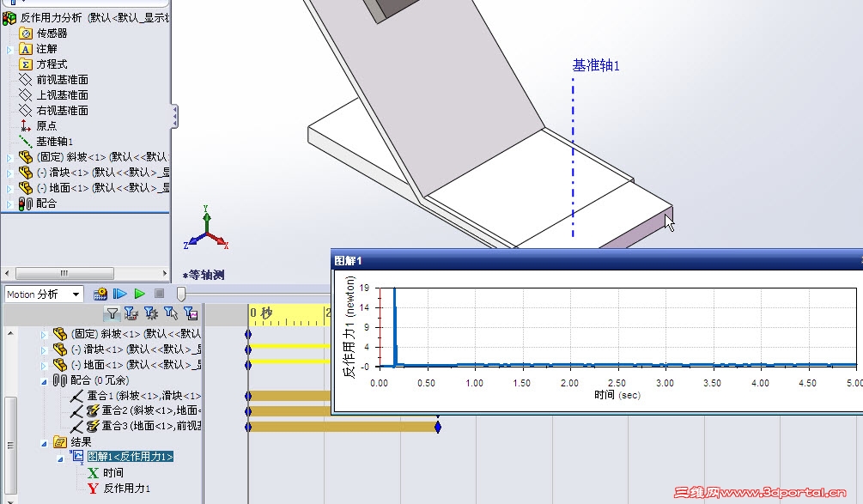This screenshot has height=504, width=863.
Task: Select the green X 时间 axis icon
Action: click(x=93, y=472)
